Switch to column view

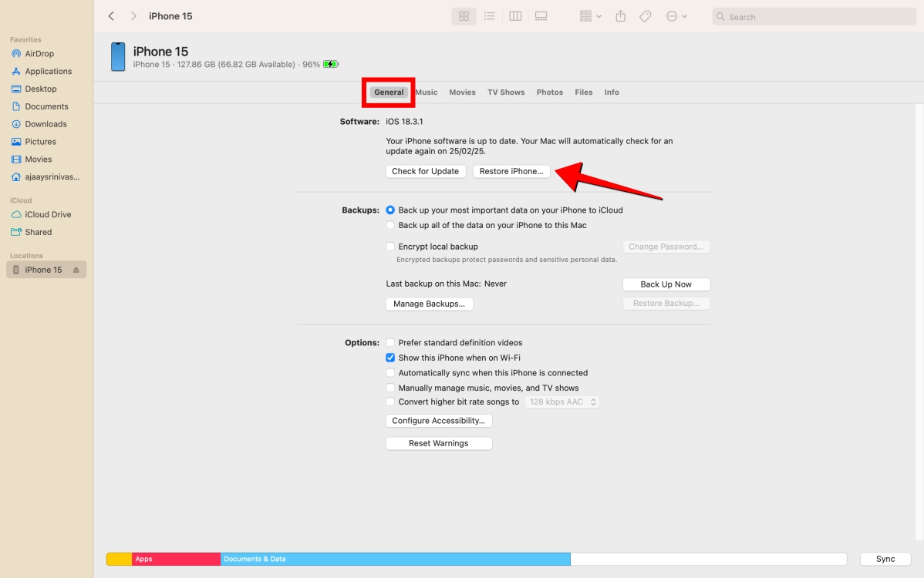[515, 16]
